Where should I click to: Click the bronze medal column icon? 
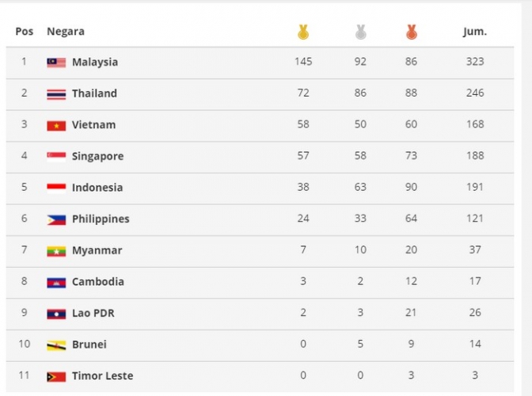(x=411, y=32)
